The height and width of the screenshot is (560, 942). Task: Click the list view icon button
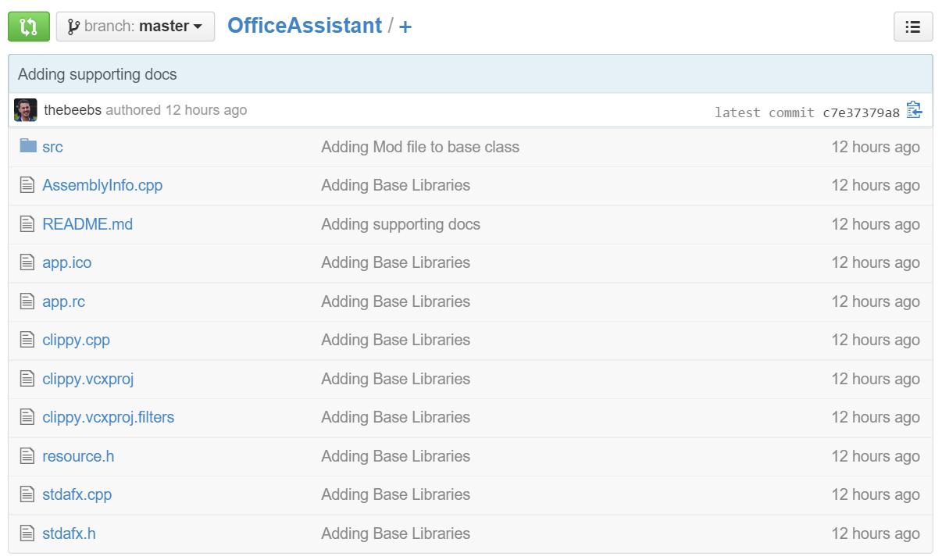click(x=912, y=27)
